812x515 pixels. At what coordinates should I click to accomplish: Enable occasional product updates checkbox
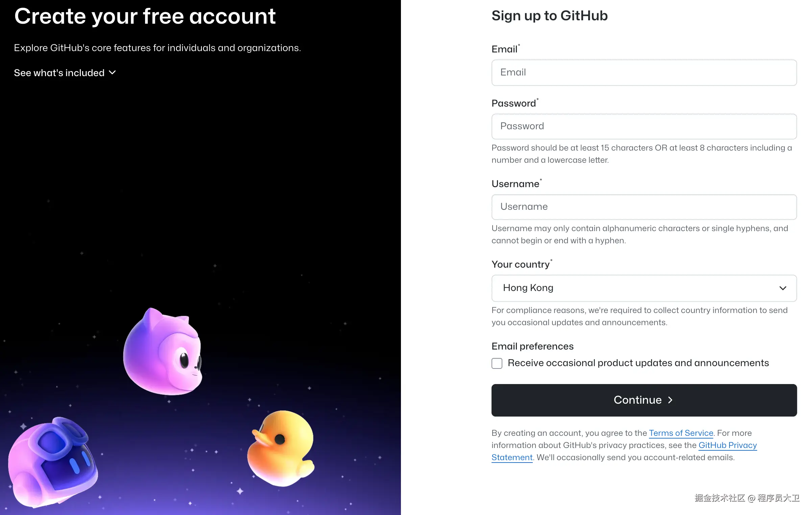pyautogui.click(x=497, y=363)
